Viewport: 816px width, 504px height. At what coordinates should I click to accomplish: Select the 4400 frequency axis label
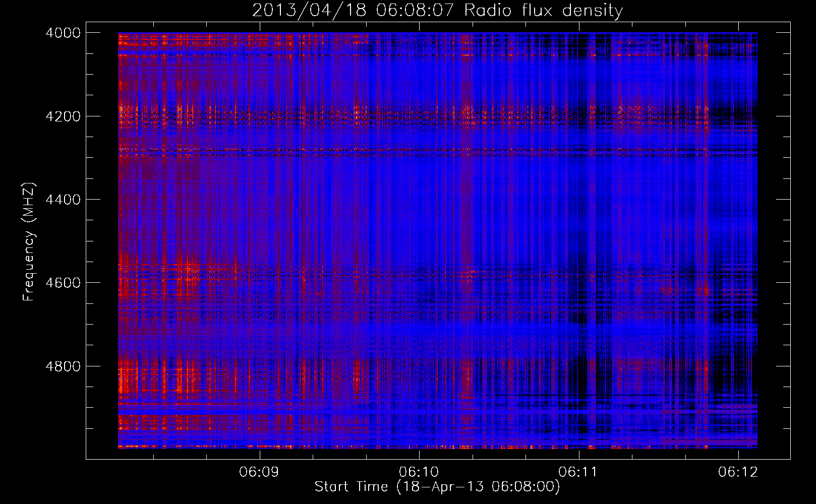click(x=63, y=200)
